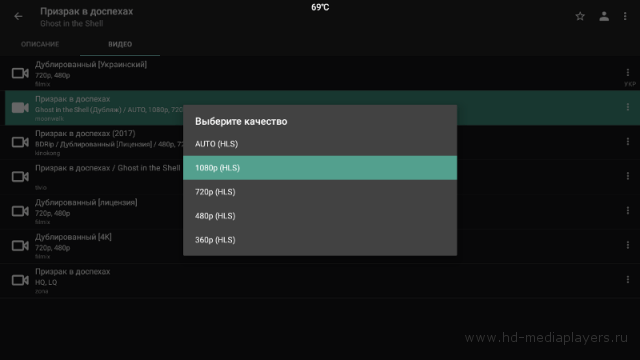Image resolution: width=640 pixels, height=360 pixels.
Task: Open options for Ghost in the Shell tivio row
Action: pyautogui.click(x=628, y=176)
